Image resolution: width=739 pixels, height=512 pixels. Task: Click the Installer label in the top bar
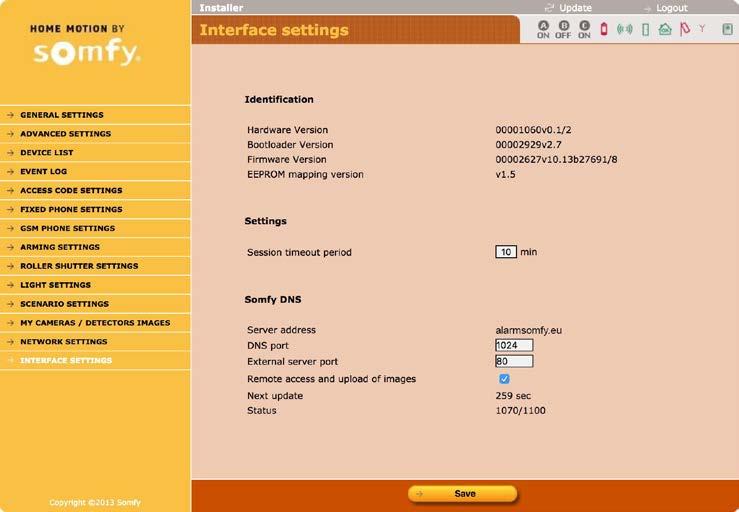[x=221, y=8]
